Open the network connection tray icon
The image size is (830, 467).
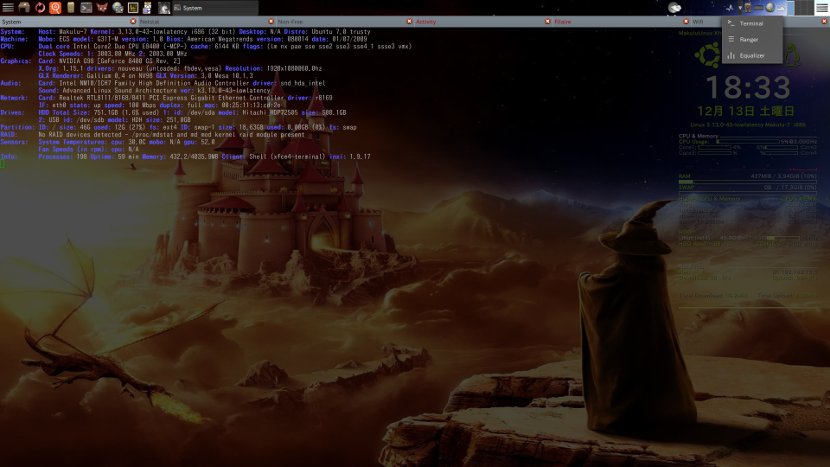tap(729, 8)
